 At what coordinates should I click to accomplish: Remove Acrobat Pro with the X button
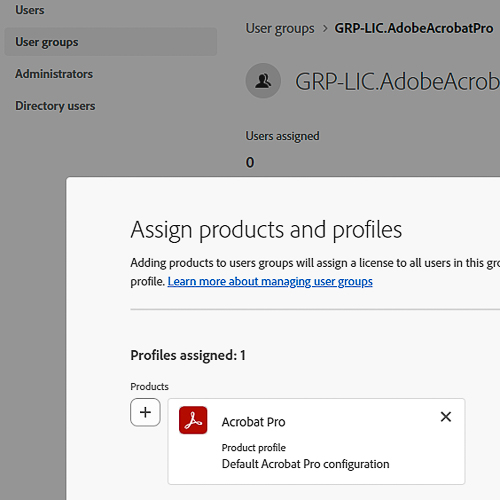446,417
